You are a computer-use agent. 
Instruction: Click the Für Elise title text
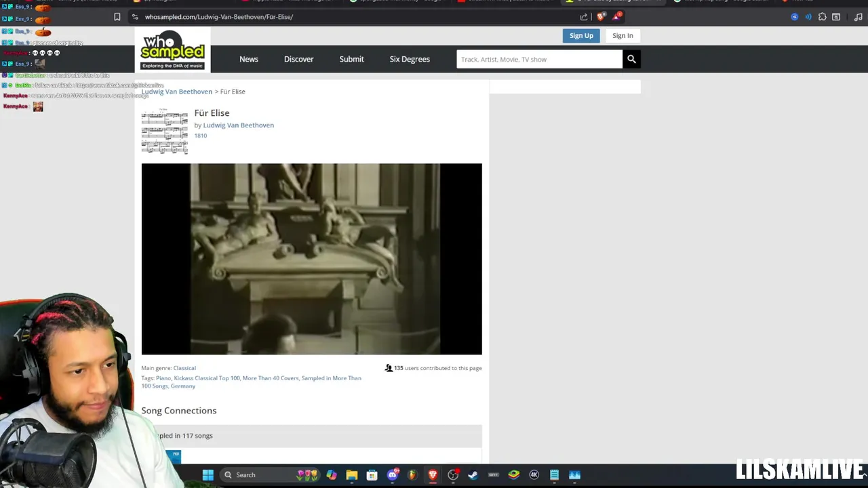point(212,113)
